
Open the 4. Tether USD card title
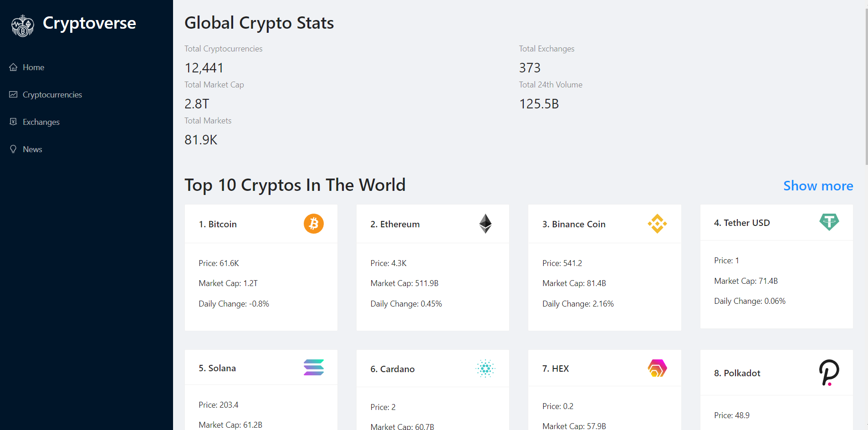[x=742, y=223]
